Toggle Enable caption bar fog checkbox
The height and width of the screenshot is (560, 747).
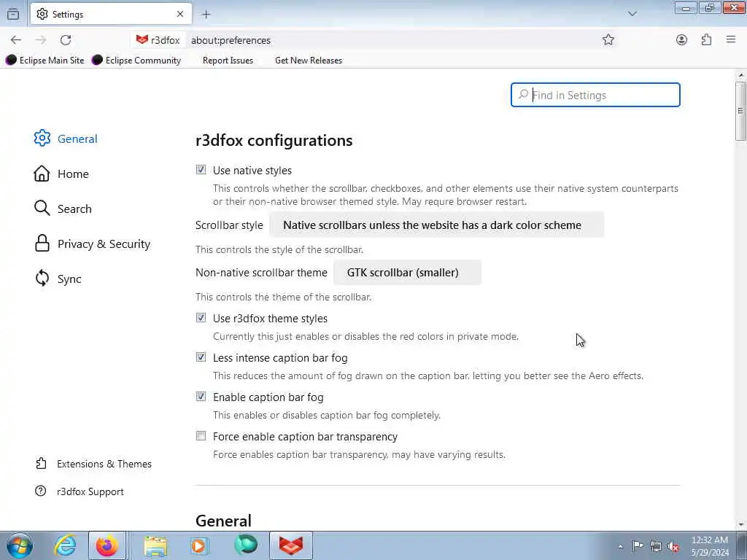point(201,396)
